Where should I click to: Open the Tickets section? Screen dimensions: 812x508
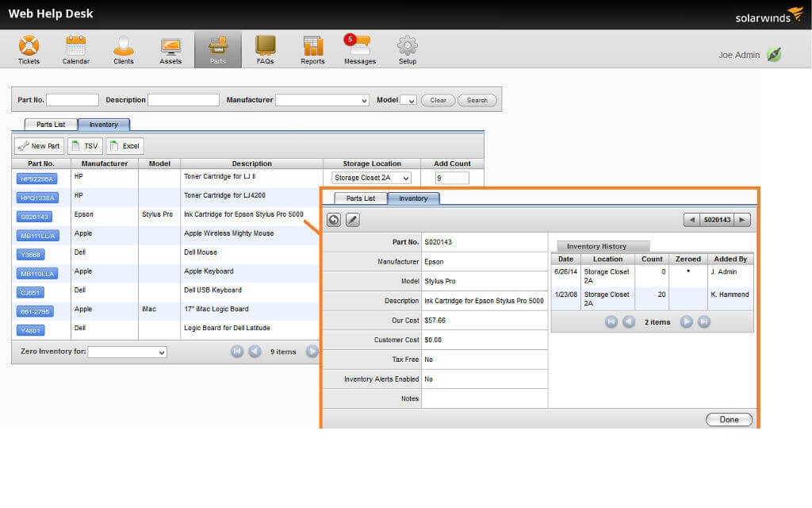29,49
